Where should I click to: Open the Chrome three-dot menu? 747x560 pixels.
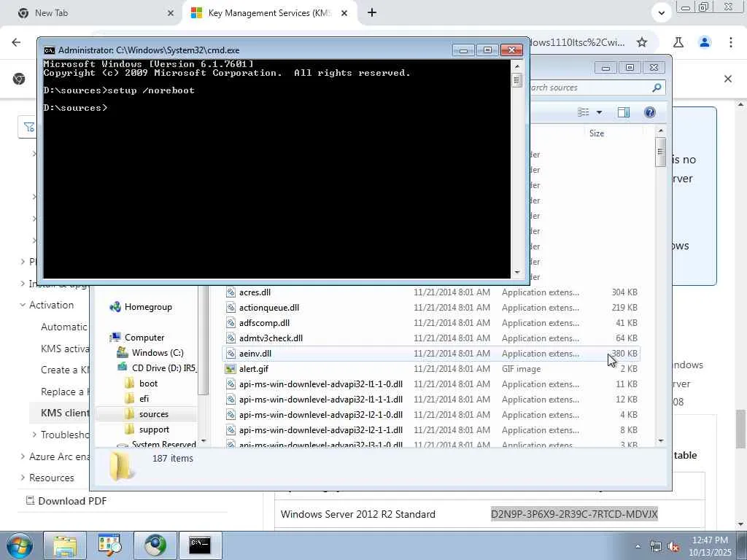tap(731, 42)
